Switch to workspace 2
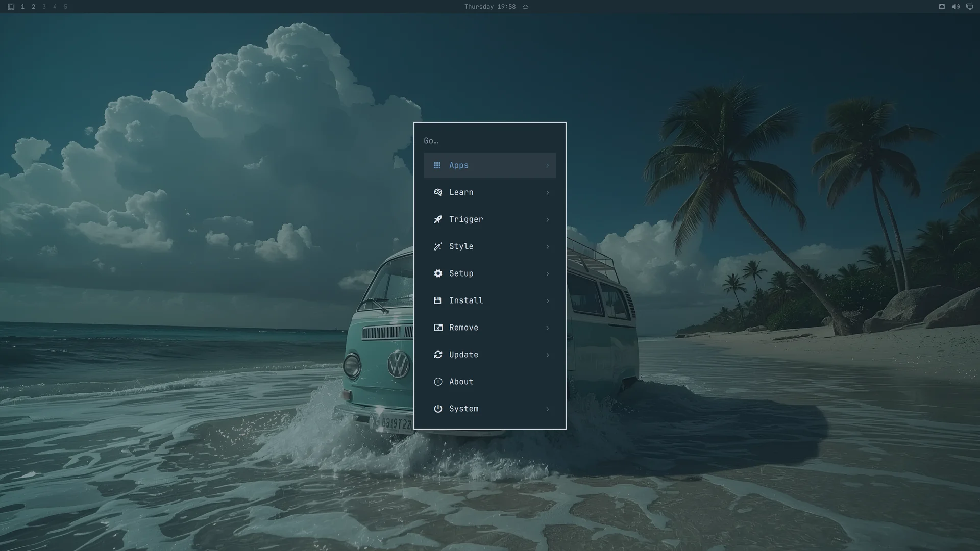 pos(33,7)
